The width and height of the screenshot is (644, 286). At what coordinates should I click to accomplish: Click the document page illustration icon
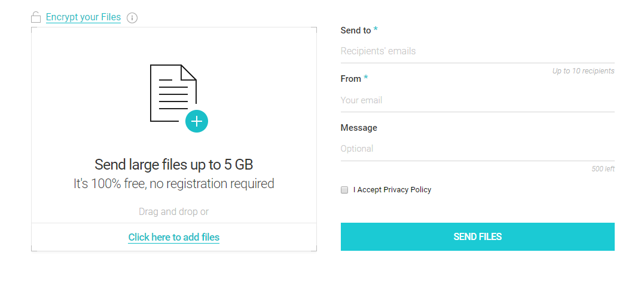[173, 93]
